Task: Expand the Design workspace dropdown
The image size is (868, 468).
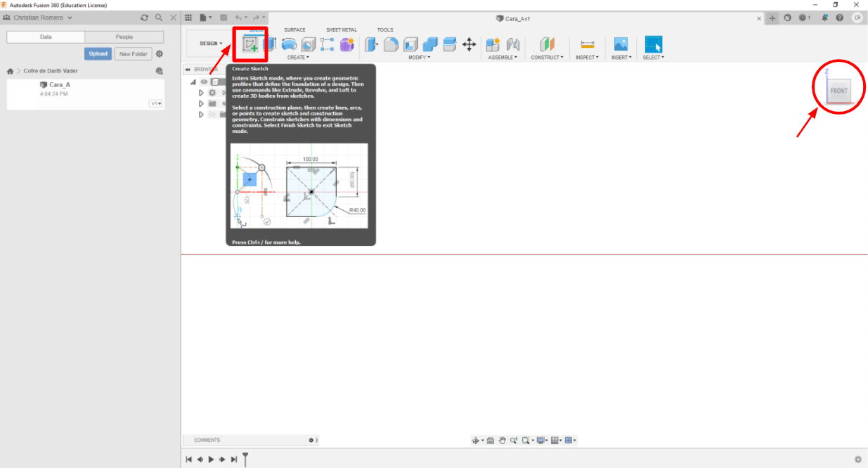Action: tap(210, 44)
